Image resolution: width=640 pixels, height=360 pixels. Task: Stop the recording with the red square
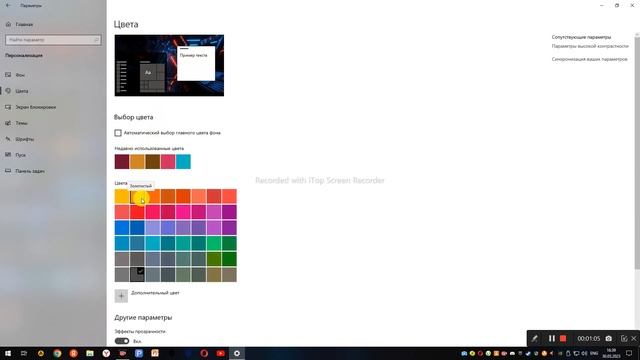tap(563, 338)
